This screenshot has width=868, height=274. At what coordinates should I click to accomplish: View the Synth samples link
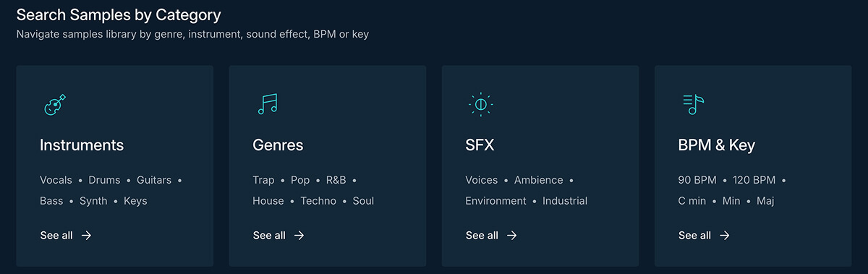coord(93,201)
